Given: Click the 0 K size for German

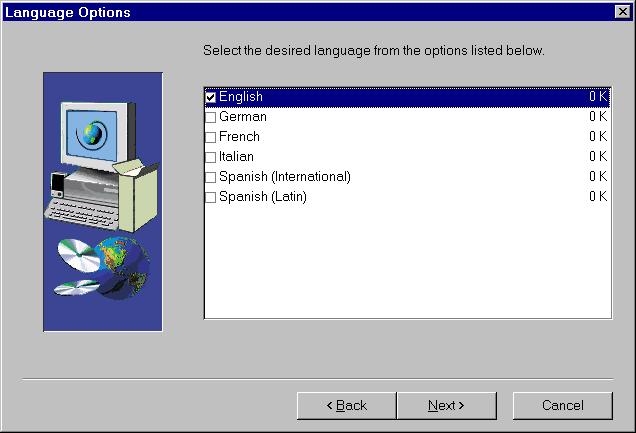Looking at the screenshot, I should (598, 117).
